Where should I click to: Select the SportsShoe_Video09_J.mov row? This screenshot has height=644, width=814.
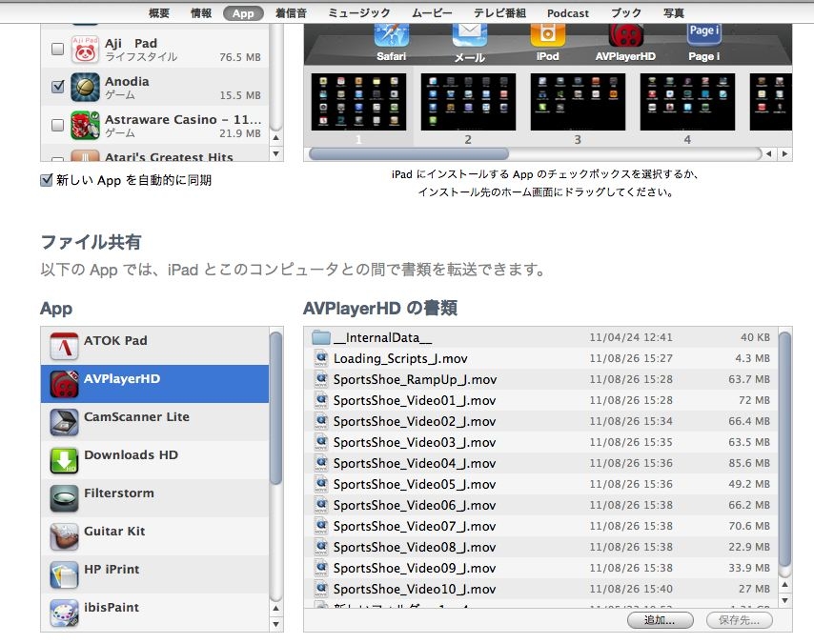coord(541,568)
